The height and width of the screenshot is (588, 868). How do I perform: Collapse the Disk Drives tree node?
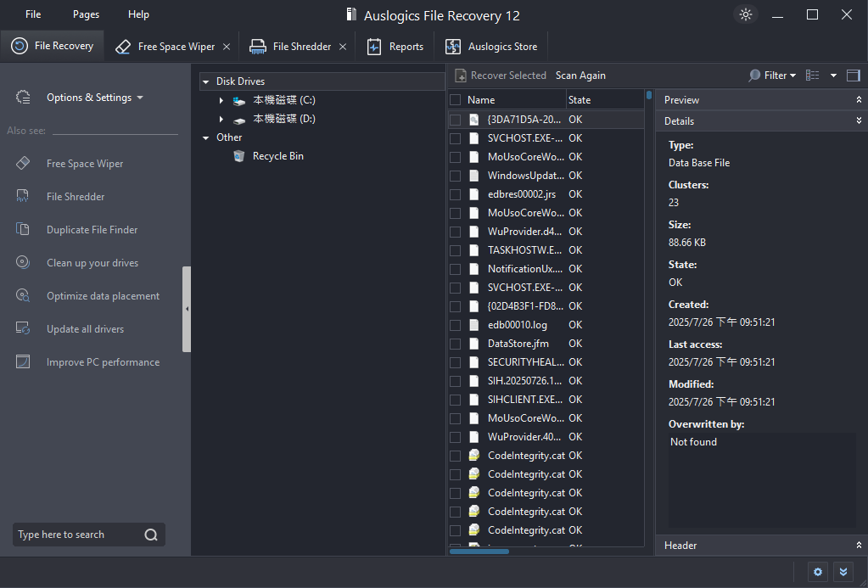(206, 81)
